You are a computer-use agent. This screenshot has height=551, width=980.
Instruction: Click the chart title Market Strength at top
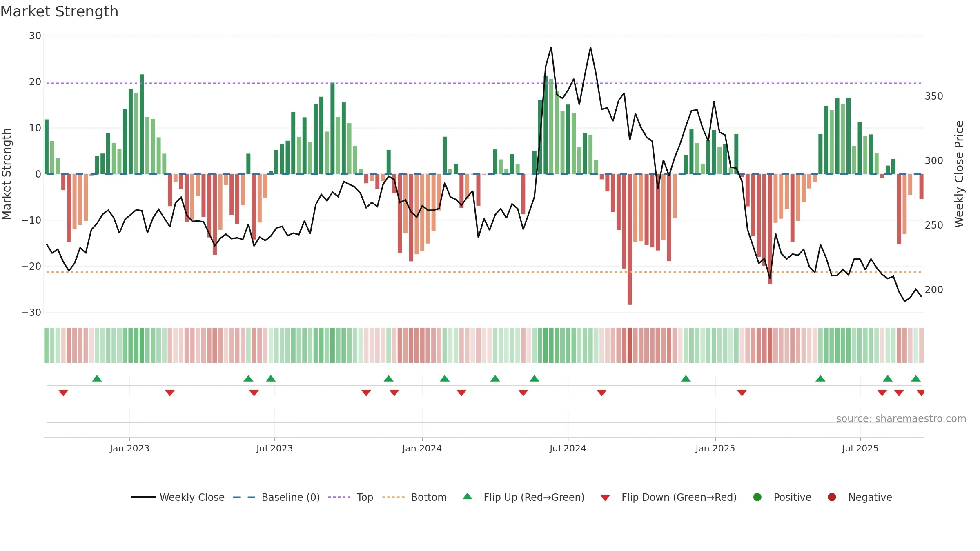point(59,11)
